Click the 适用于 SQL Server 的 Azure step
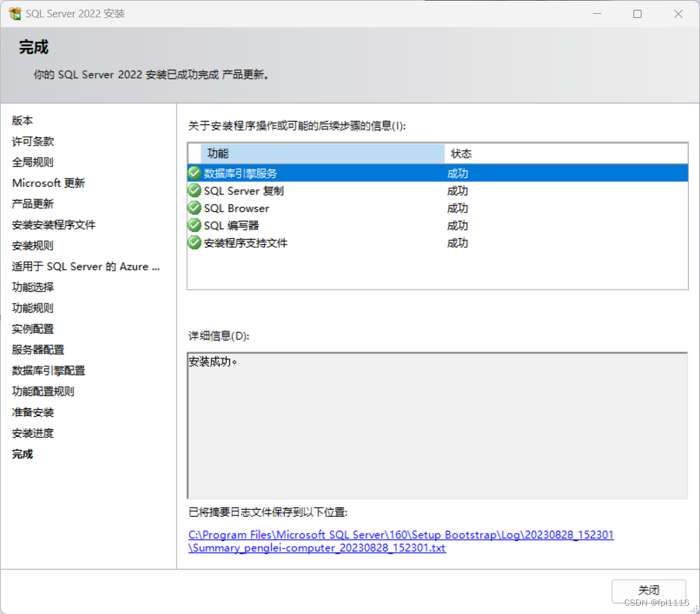This screenshot has height=614, width=700. coord(86,267)
